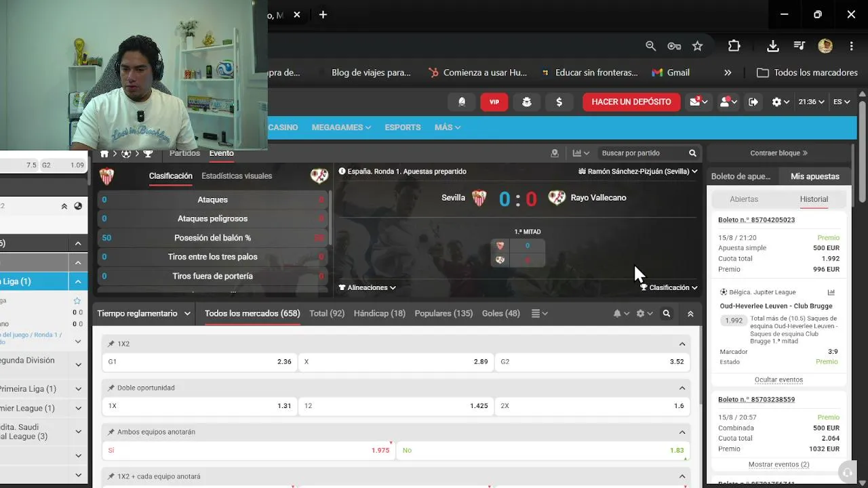Select the Populares (135) markets tab

[443, 313]
